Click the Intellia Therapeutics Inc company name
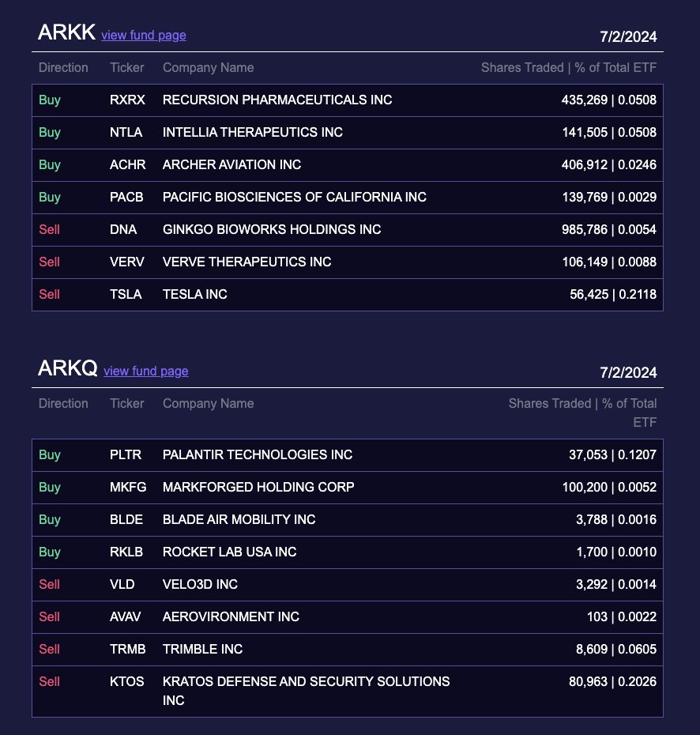The height and width of the screenshot is (735, 700). pos(252,132)
